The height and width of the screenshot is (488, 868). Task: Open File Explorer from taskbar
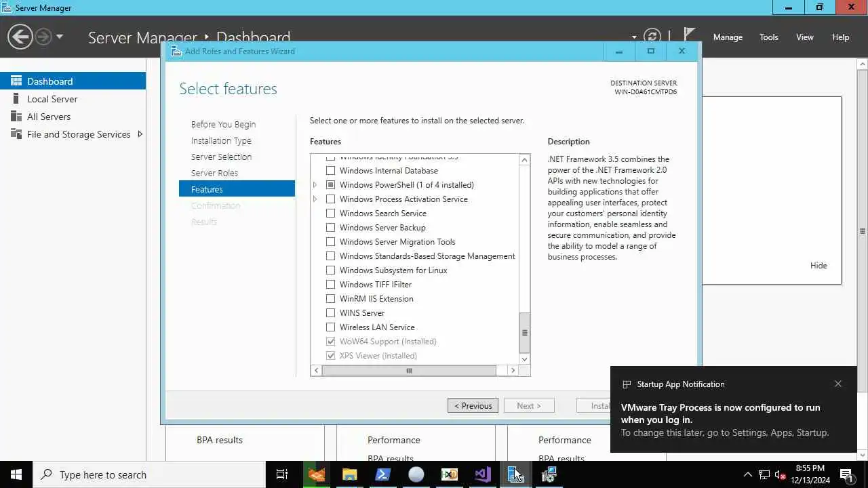(x=349, y=474)
